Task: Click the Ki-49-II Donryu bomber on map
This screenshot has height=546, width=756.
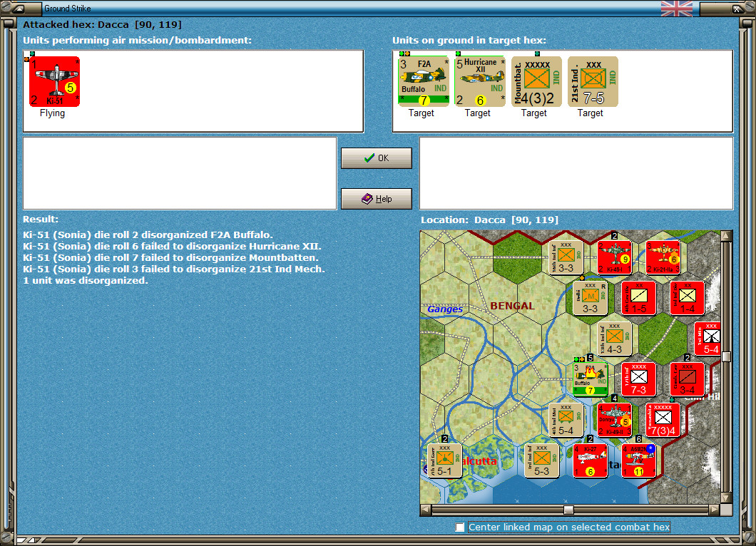Action: [x=614, y=420]
